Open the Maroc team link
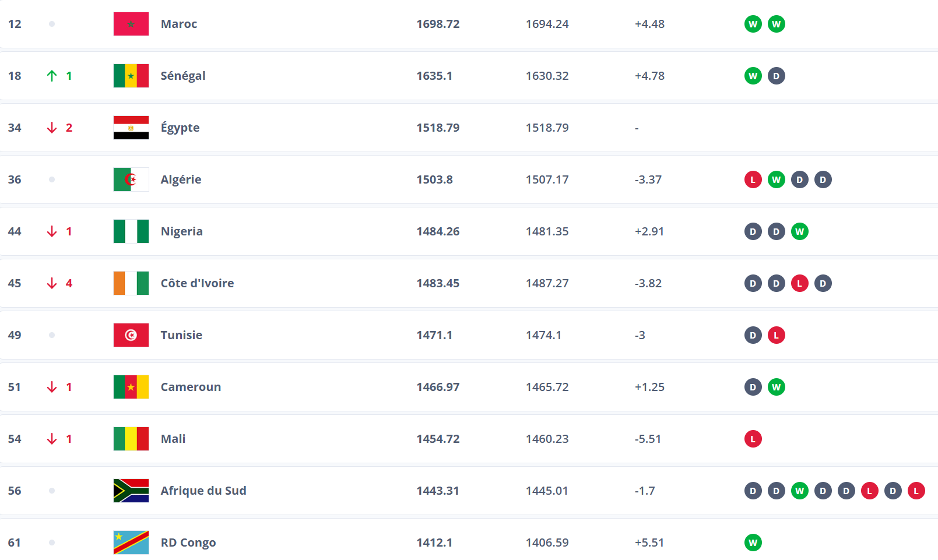The height and width of the screenshot is (560, 938). [x=179, y=24]
